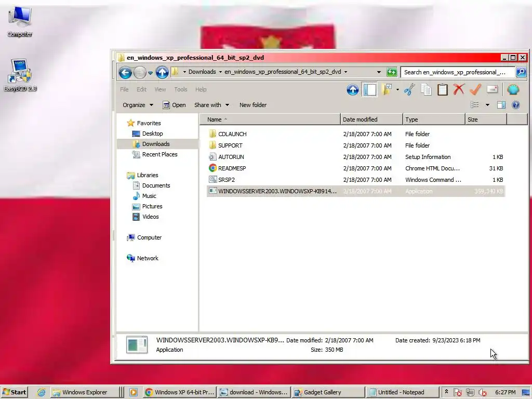This screenshot has width=532, height=399.
Task: Sort by the Size column header
Action: 486,119
